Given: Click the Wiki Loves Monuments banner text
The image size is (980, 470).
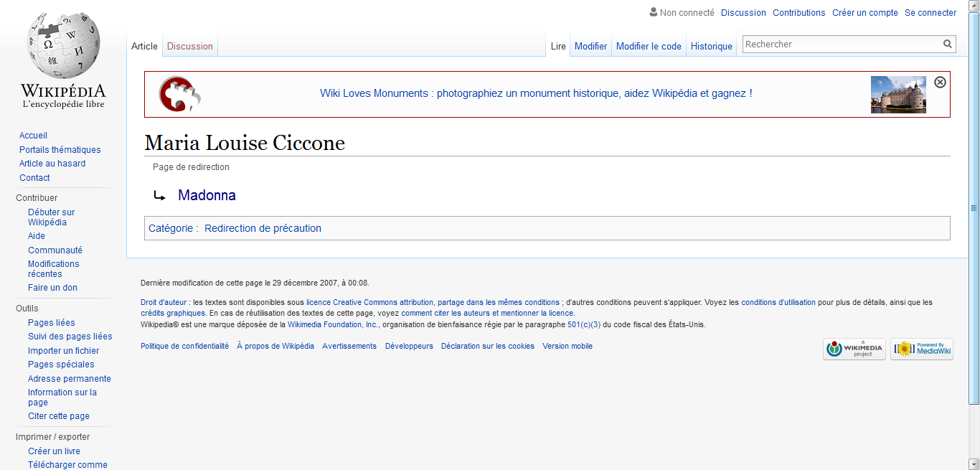Looking at the screenshot, I should tap(536, 93).
